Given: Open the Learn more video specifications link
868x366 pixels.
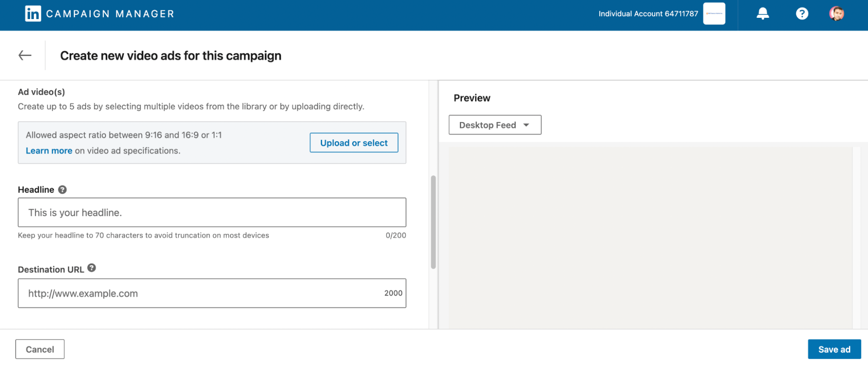Looking at the screenshot, I should coord(49,151).
